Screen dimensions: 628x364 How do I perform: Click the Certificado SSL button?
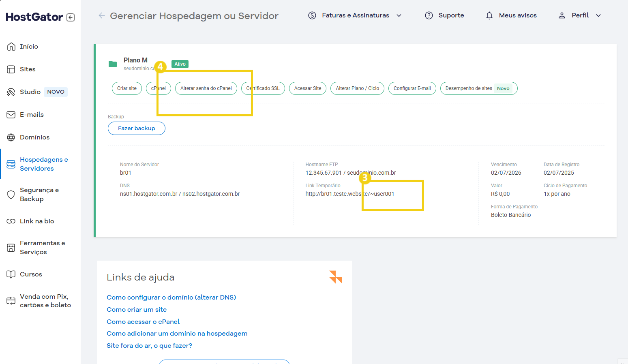tap(263, 88)
